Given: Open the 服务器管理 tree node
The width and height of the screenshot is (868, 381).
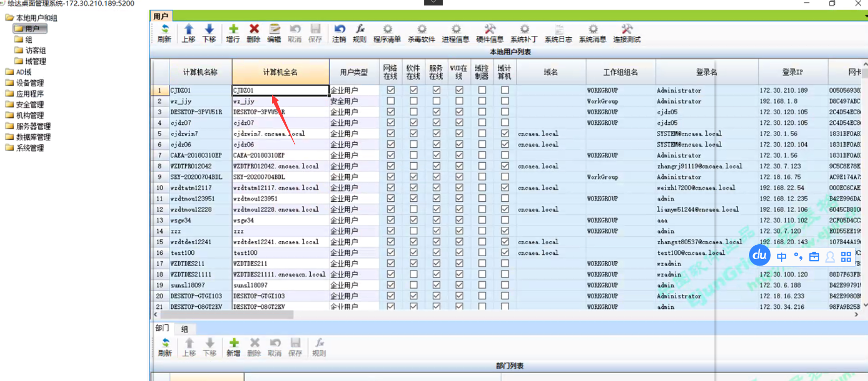Looking at the screenshot, I should (28, 126).
